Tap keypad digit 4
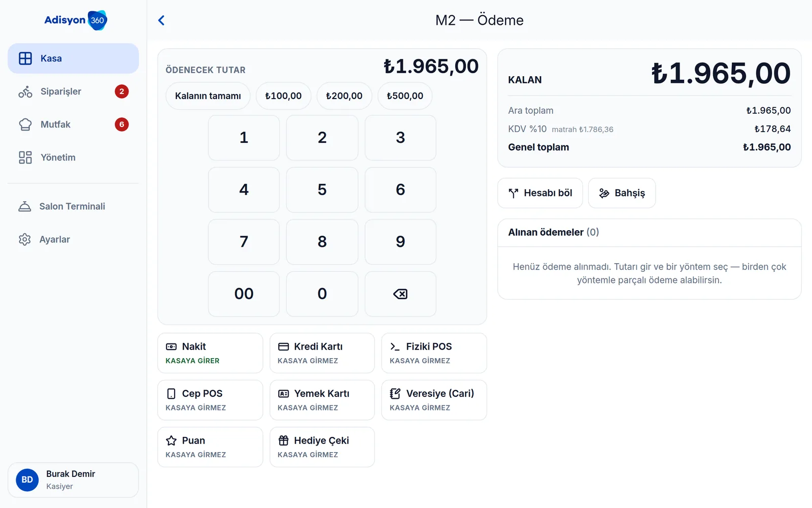Image resolution: width=812 pixels, height=508 pixels. [x=244, y=189]
